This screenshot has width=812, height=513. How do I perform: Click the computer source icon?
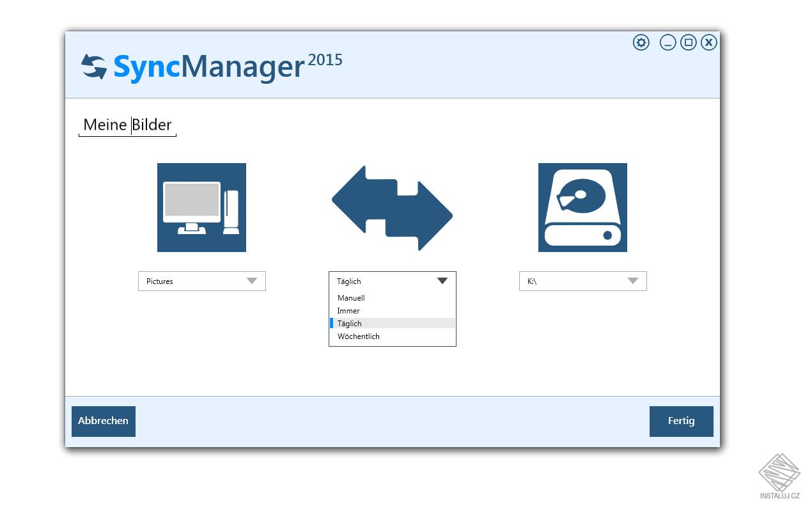[201, 207]
